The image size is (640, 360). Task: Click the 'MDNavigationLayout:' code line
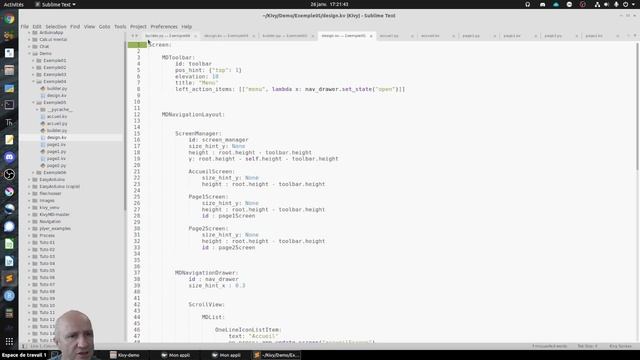pyautogui.click(x=193, y=115)
